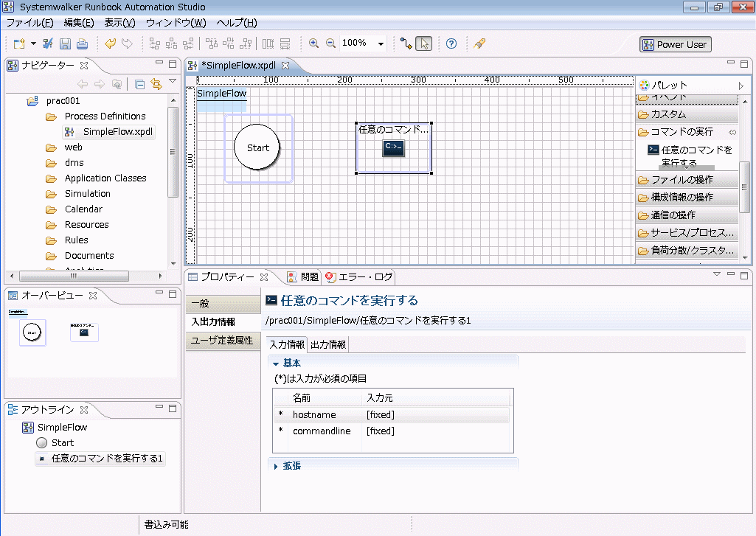Click the Redo arrow icon
Screen dimensions: 756x536
[128, 43]
